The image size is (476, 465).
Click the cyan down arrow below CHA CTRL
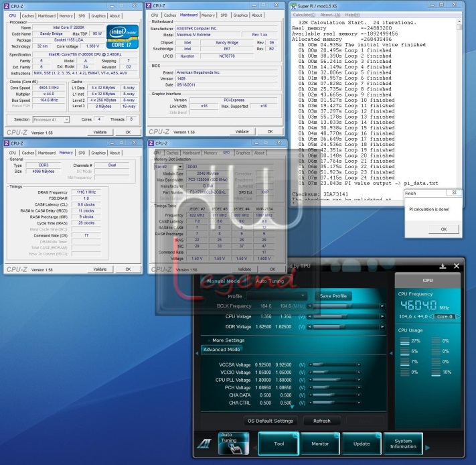(x=292, y=407)
